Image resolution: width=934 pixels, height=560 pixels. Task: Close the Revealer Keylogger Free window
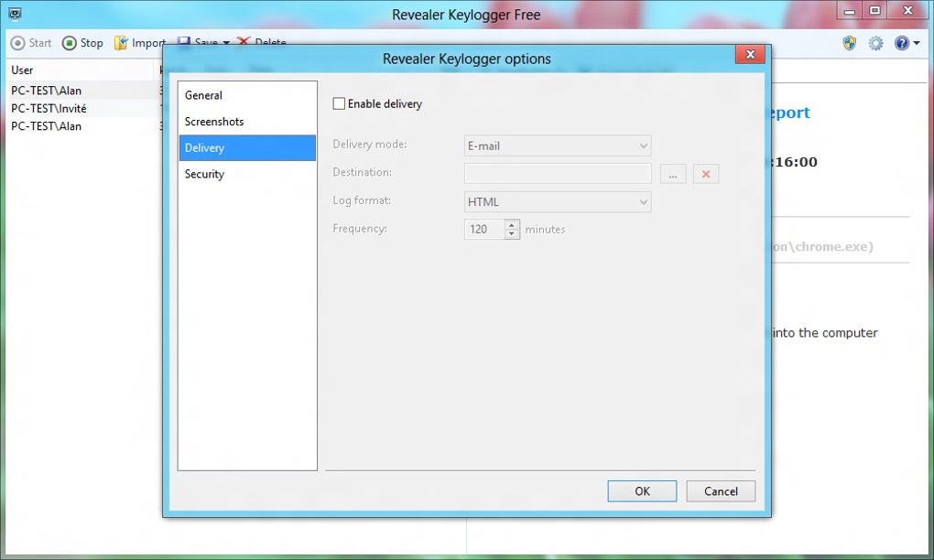pyautogui.click(x=908, y=10)
